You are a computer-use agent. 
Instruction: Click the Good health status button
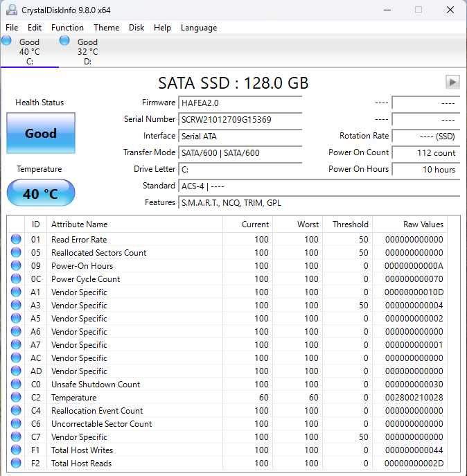[x=41, y=133]
